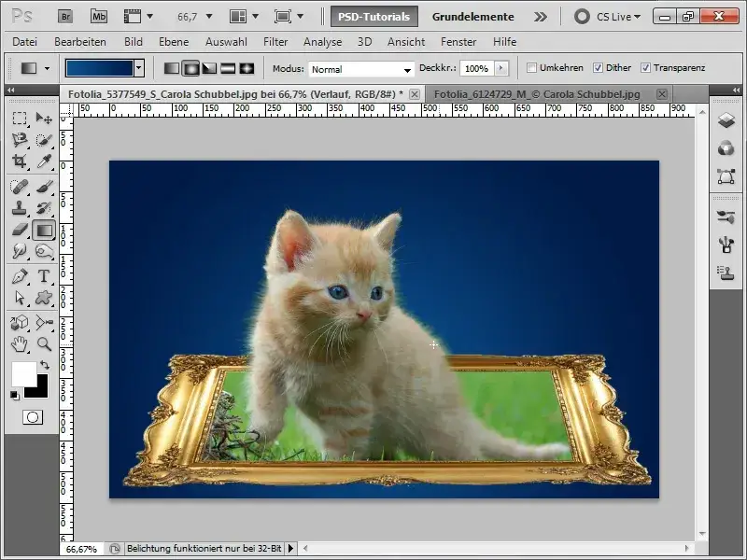This screenshot has height=560, width=747.
Task: Enable the Umkehren checkbox
Action: click(x=534, y=68)
